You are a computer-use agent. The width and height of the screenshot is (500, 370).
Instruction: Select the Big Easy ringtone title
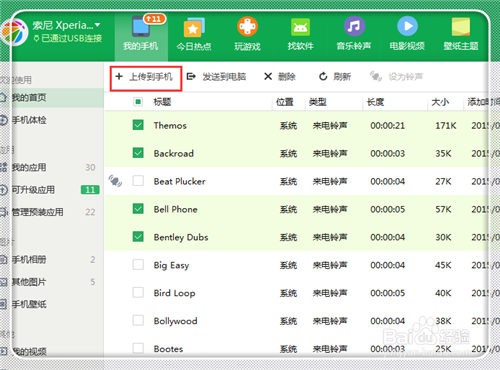pos(171,265)
